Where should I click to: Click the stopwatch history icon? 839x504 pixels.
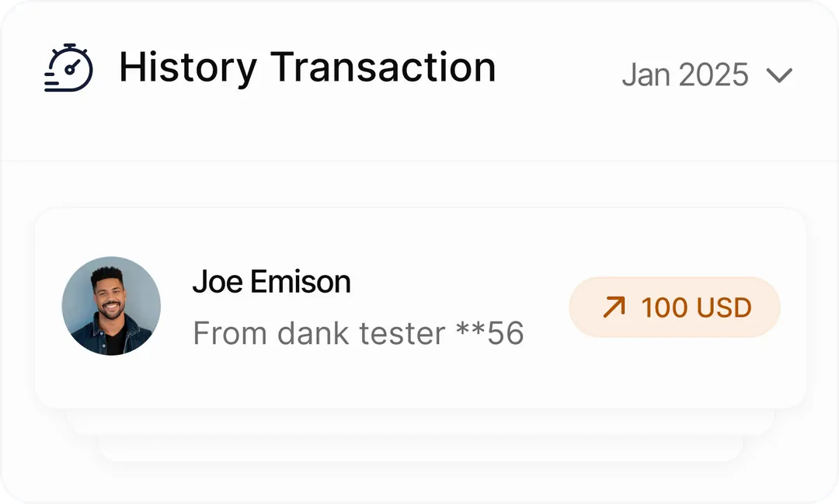click(69, 68)
